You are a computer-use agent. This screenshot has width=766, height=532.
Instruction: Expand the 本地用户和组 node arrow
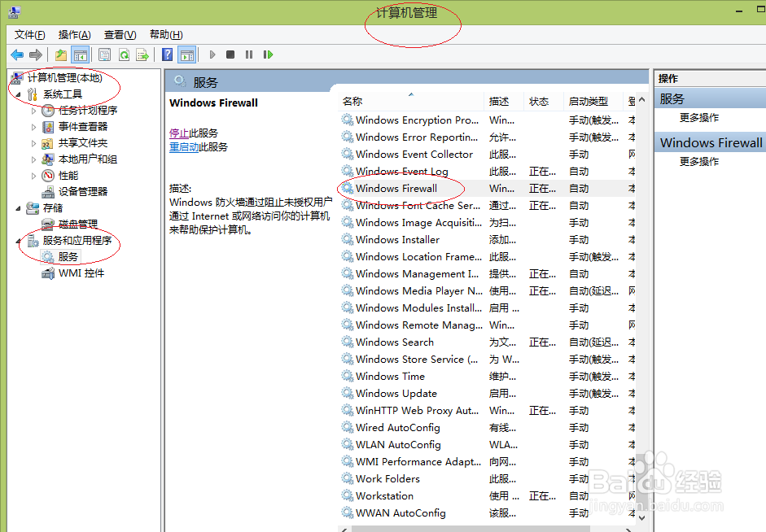coord(33,159)
